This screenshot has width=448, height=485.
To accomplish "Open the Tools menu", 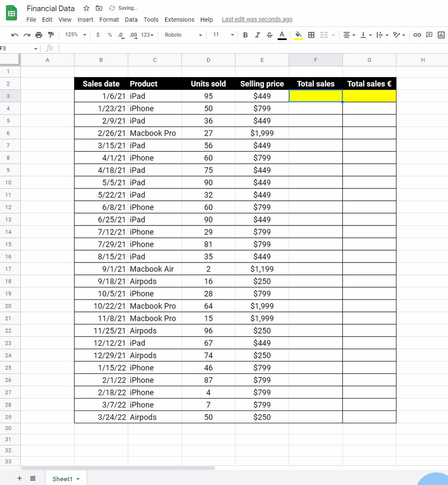I will (x=151, y=20).
